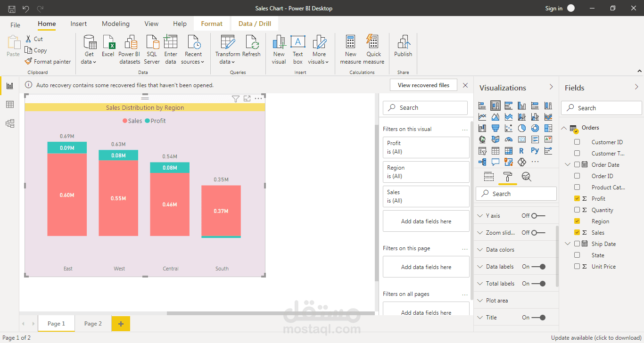
Task: Add a new page with plus button
Action: (x=121, y=324)
